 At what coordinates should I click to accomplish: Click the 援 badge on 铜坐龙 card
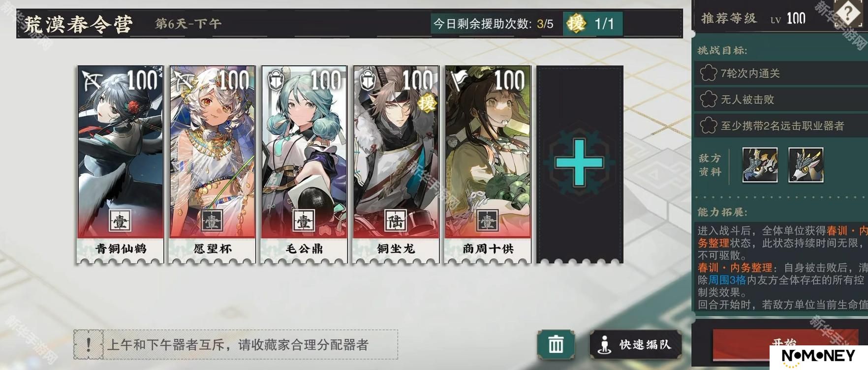click(427, 103)
